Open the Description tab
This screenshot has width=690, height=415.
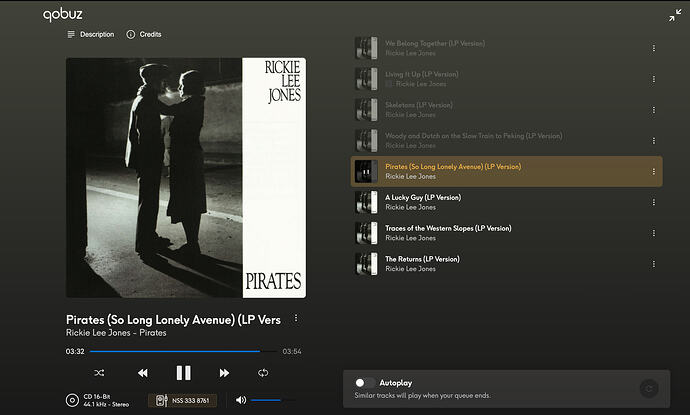click(x=91, y=34)
